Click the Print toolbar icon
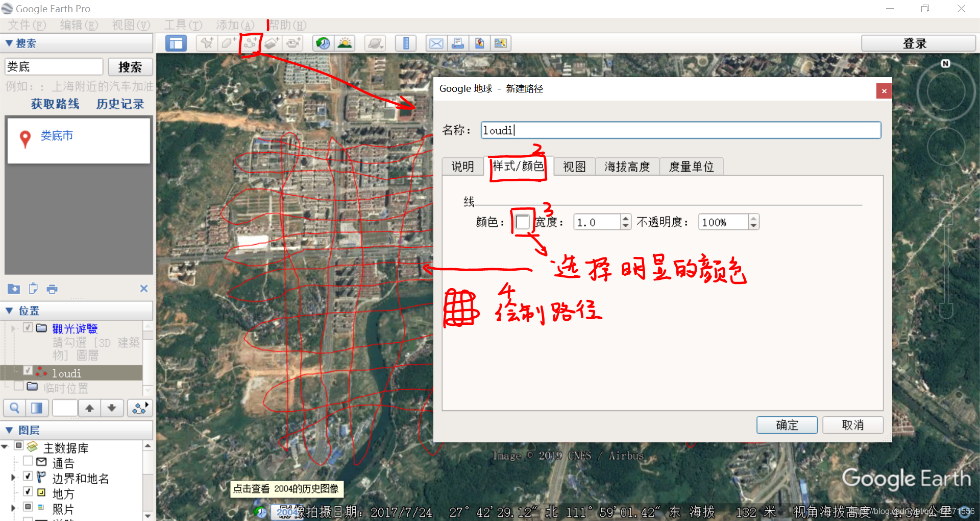The height and width of the screenshot is (521, 980). pyautogui.click(x=458, y=43)
